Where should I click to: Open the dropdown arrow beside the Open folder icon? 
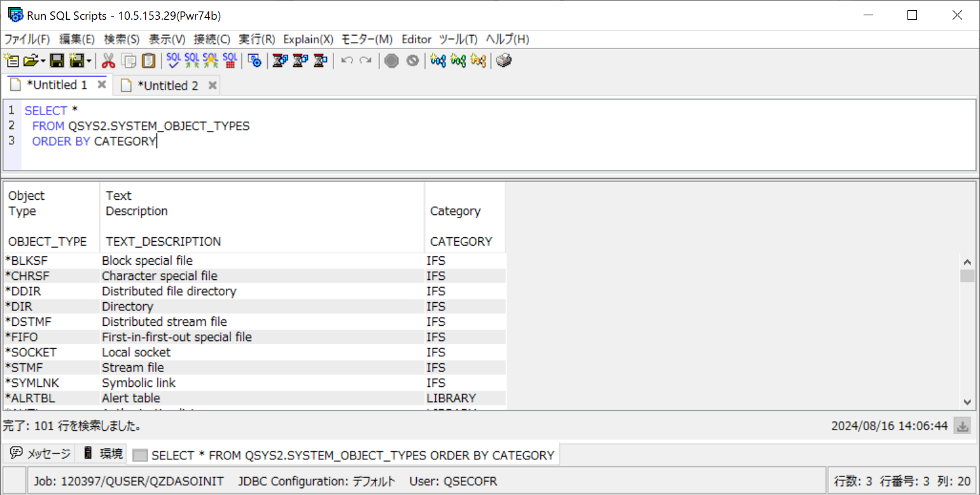point(43,61)
